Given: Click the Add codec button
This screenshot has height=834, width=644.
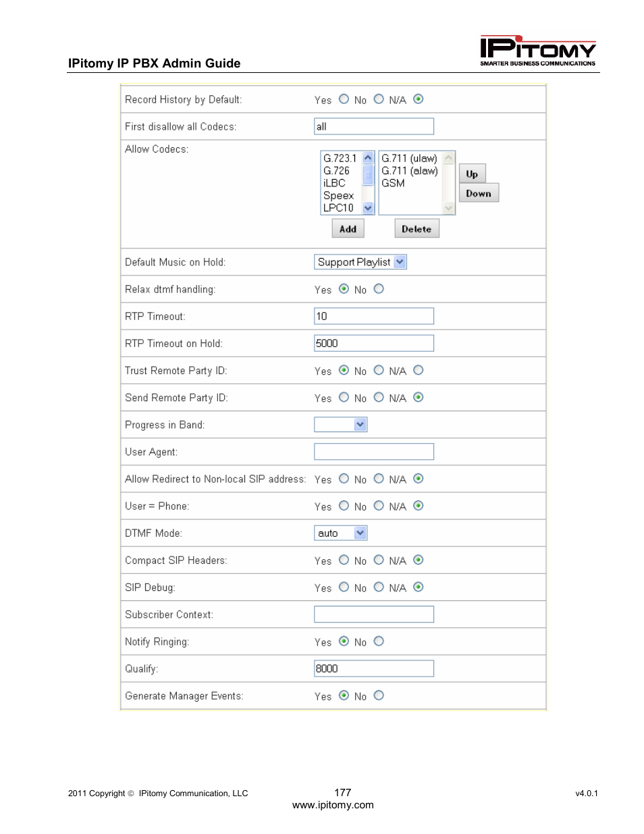Looking at the screenshot, I should pyautogui.click(x=348, y=229).
